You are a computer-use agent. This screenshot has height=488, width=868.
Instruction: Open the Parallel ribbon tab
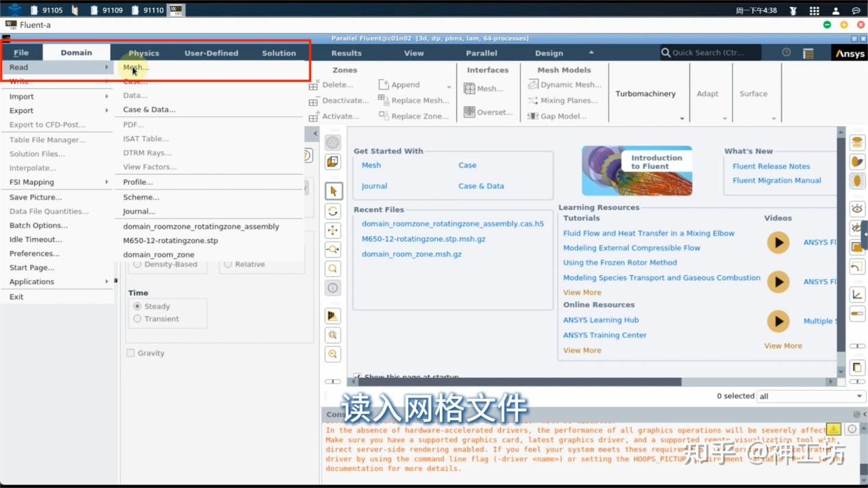click(482, 53)
